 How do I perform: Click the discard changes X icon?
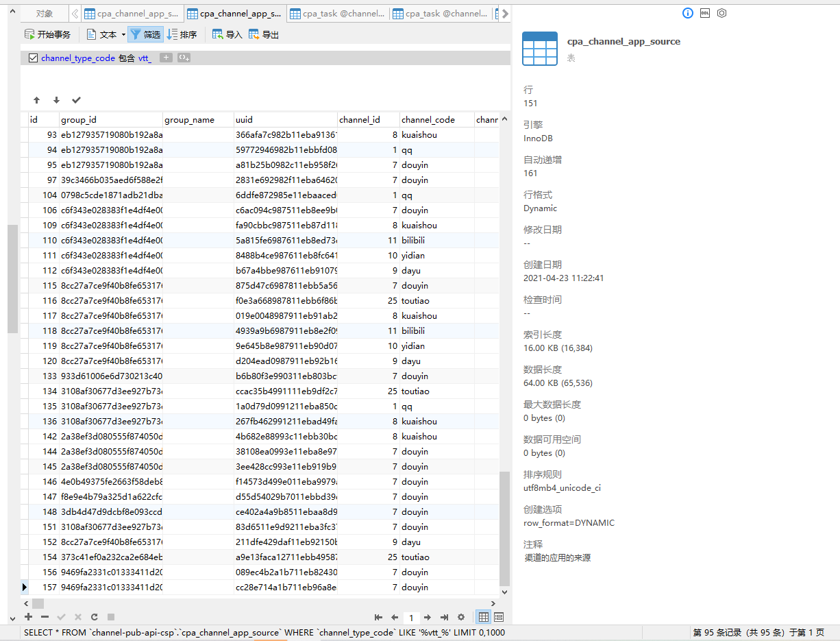pyautogui.click(x=77, y=617)
